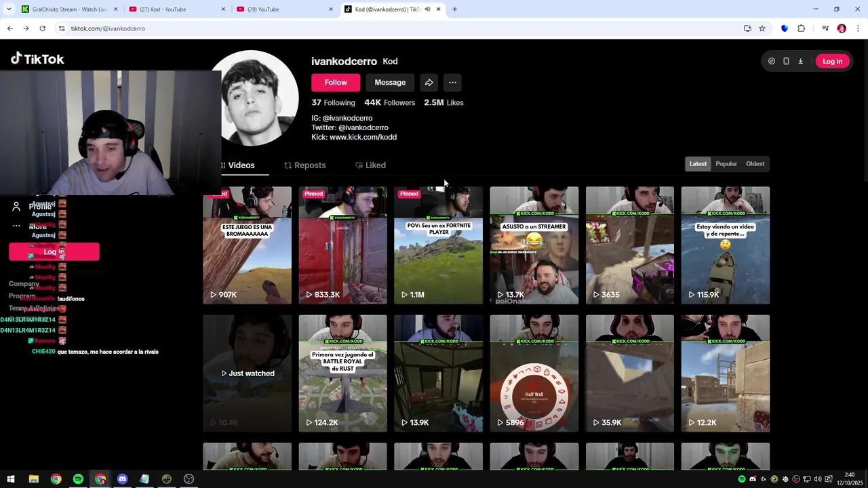Open the ASUSTO a un STREAMER video

point(534,245)
